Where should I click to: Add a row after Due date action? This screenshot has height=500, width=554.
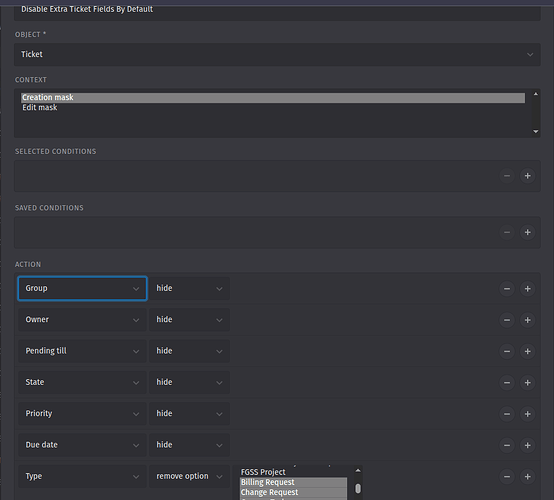coord(528,445)
